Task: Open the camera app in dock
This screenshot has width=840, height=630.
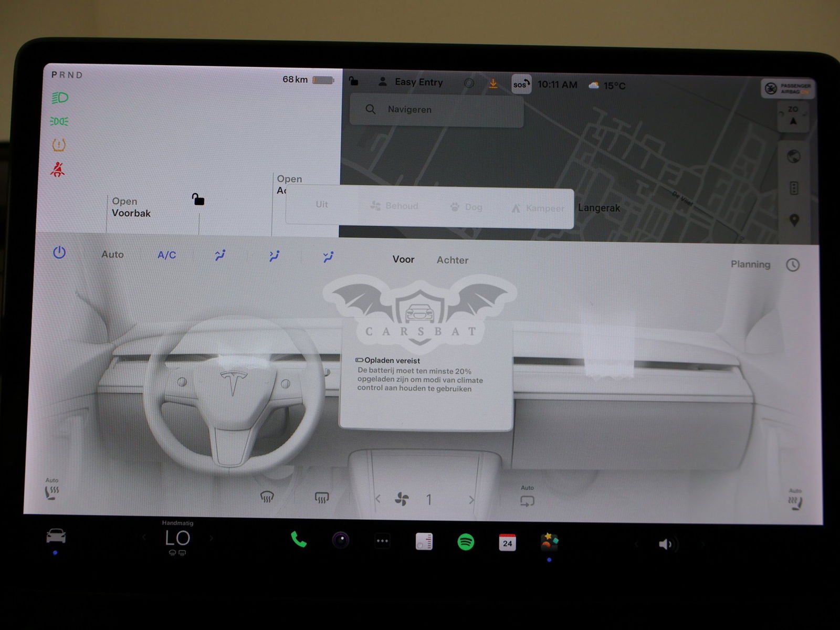Action: [x=341, y=540]
